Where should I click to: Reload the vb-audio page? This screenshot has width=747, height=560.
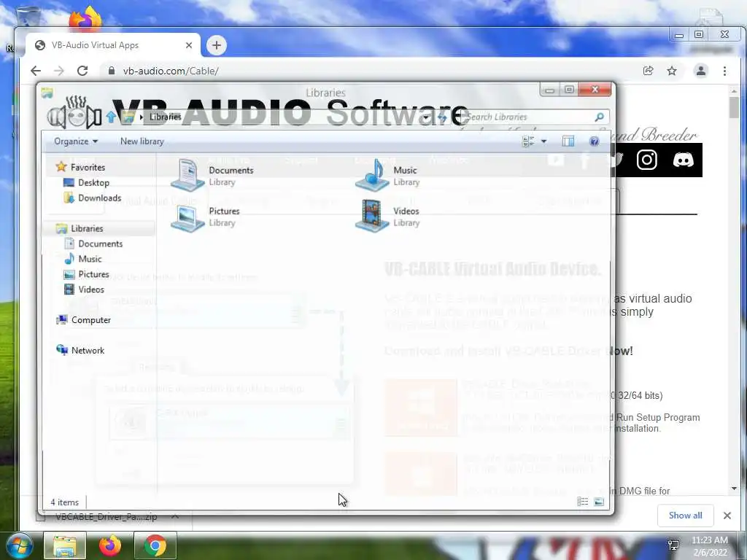pyautogui.click(x=82, y=71)
